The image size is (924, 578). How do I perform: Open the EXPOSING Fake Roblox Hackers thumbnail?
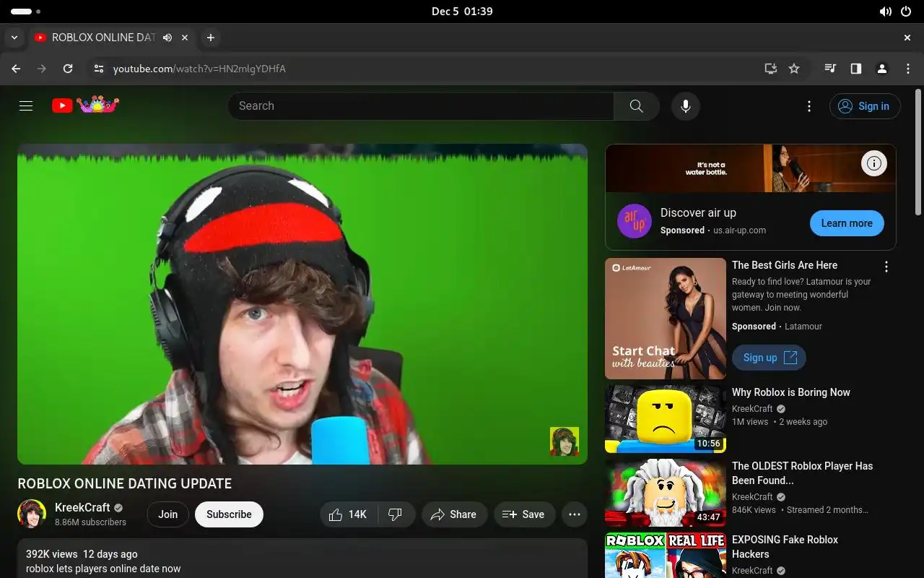pyautogui.click(x=666, y=555)
